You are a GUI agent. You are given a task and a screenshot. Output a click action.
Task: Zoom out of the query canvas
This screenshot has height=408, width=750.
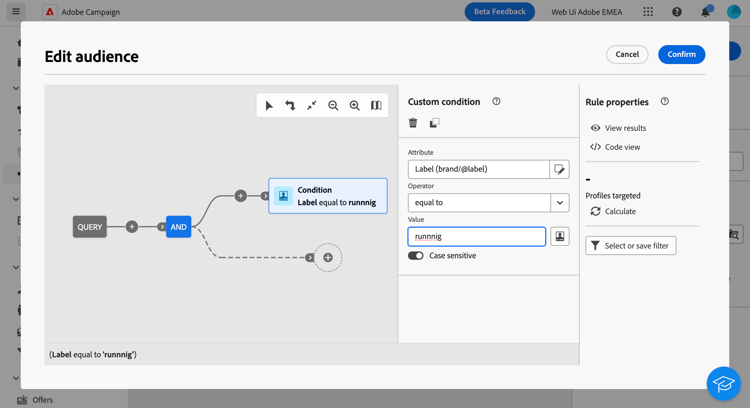[x=333, y=105]
